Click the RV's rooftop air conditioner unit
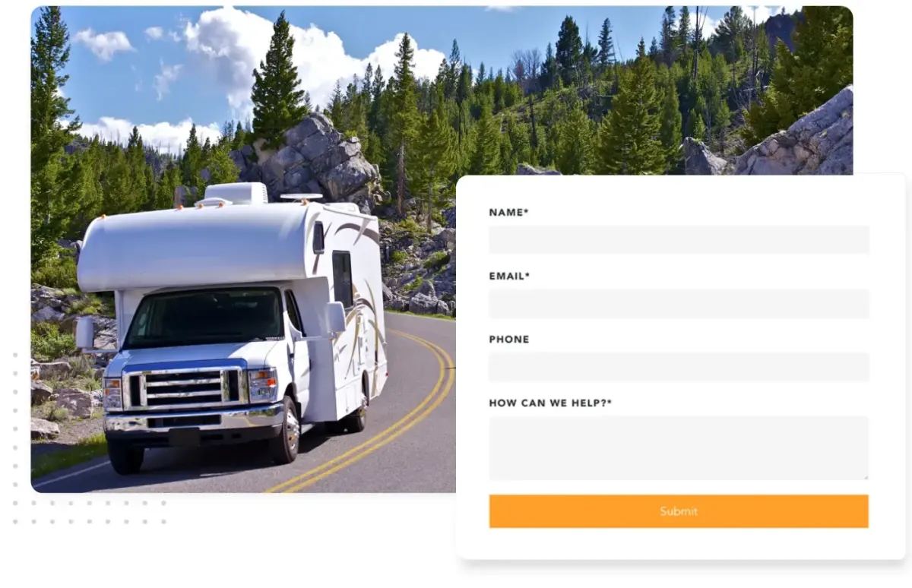The height and width of the screenshot is (588, 912). coord(236,193)
